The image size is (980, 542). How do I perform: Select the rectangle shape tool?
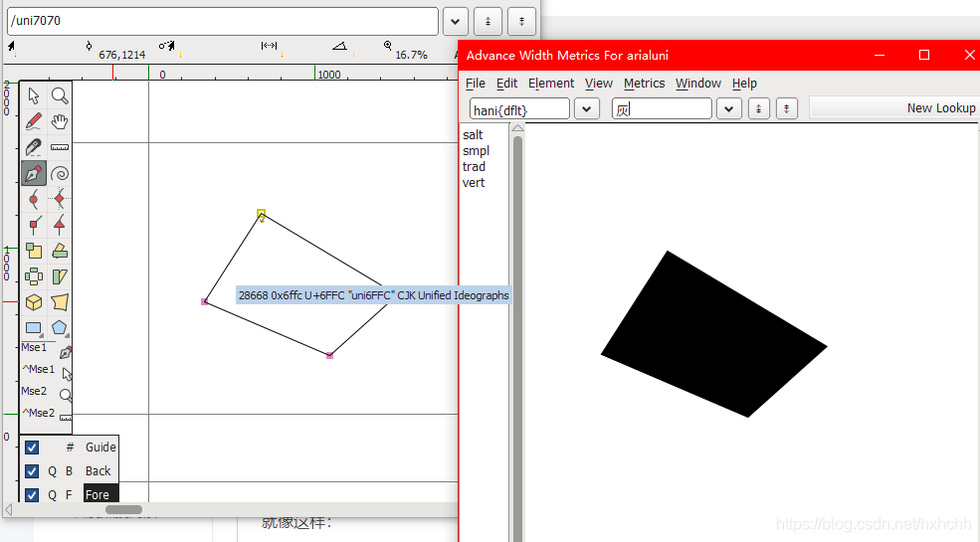point(34,328)
